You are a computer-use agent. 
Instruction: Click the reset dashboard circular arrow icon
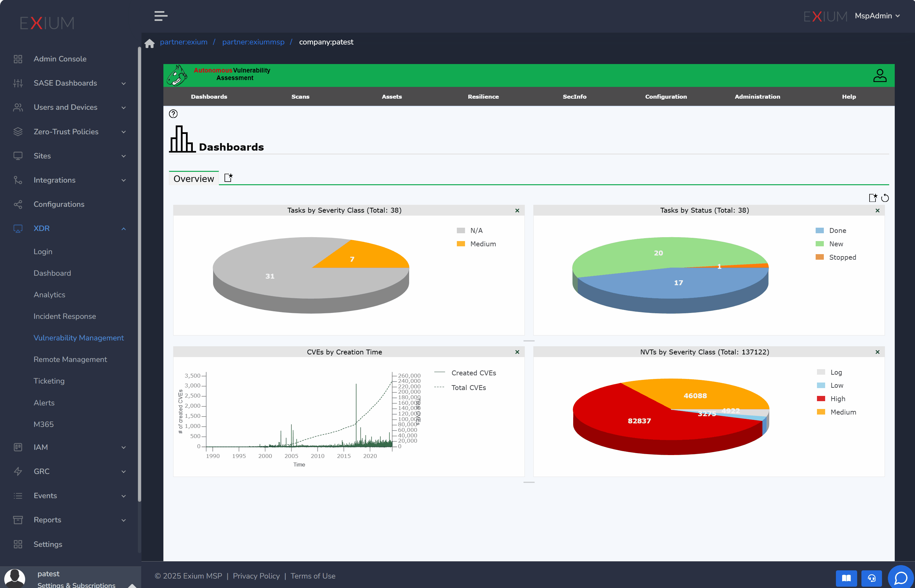click(x=885, y=198)
